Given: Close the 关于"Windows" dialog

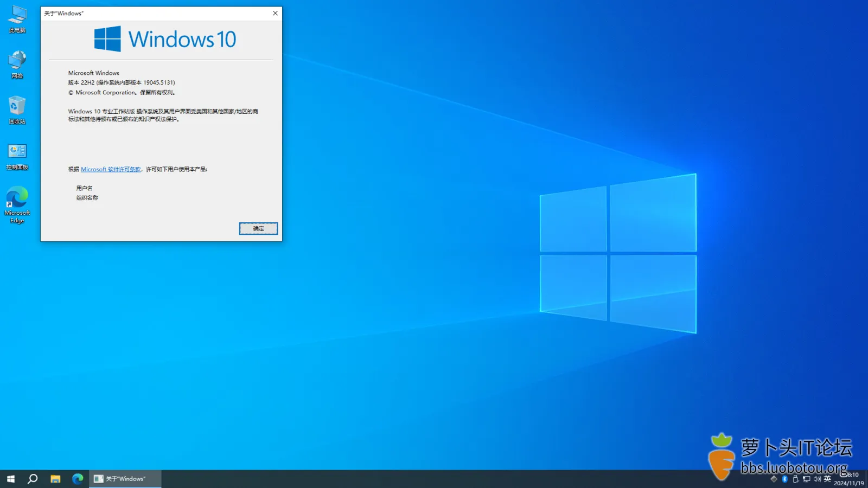Looking at the screenshot, I should 275,13.
